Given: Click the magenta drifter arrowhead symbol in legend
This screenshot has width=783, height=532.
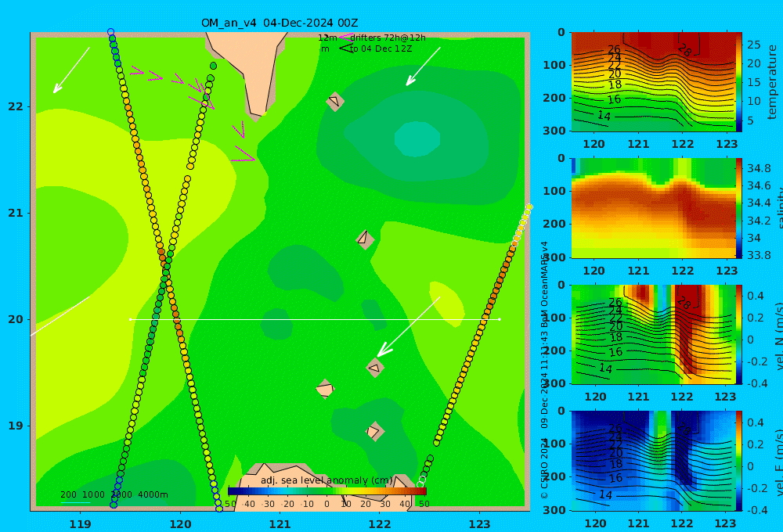Looking at the screenshot, I should 345,37.
